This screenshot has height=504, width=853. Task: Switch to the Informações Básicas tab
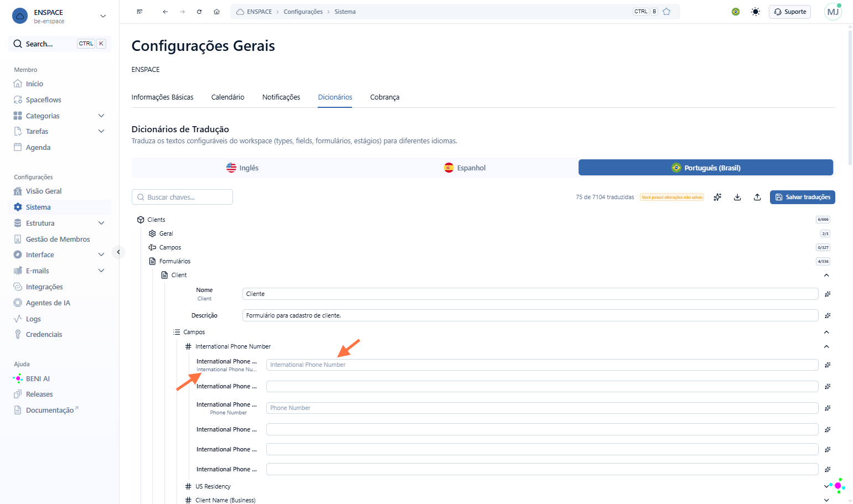tap(162, 97)
